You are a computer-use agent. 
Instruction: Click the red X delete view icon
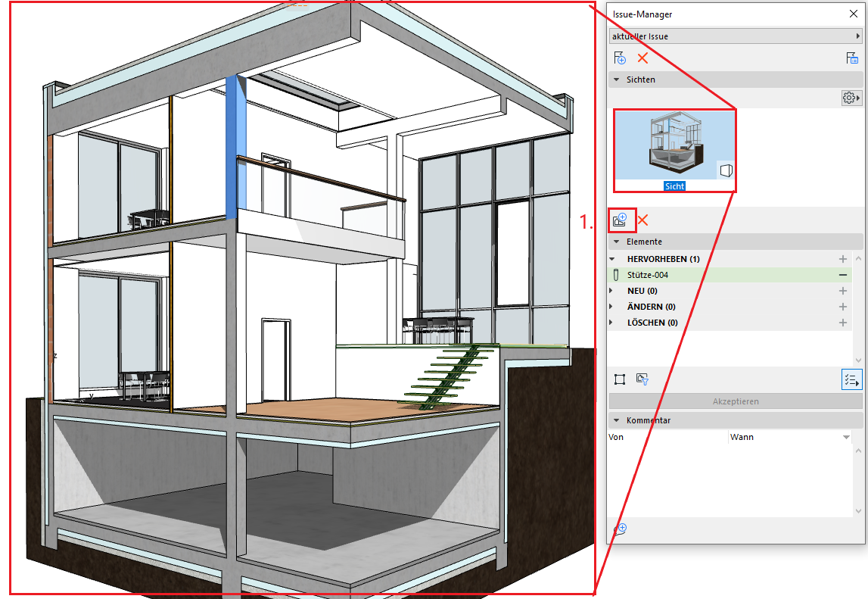(642, 220)
